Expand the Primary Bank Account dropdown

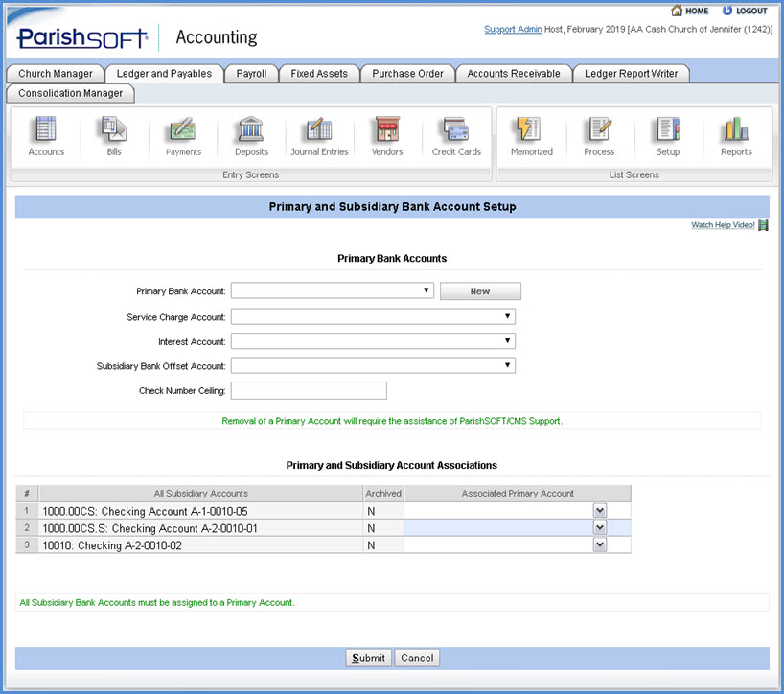(x=332, y=291)
